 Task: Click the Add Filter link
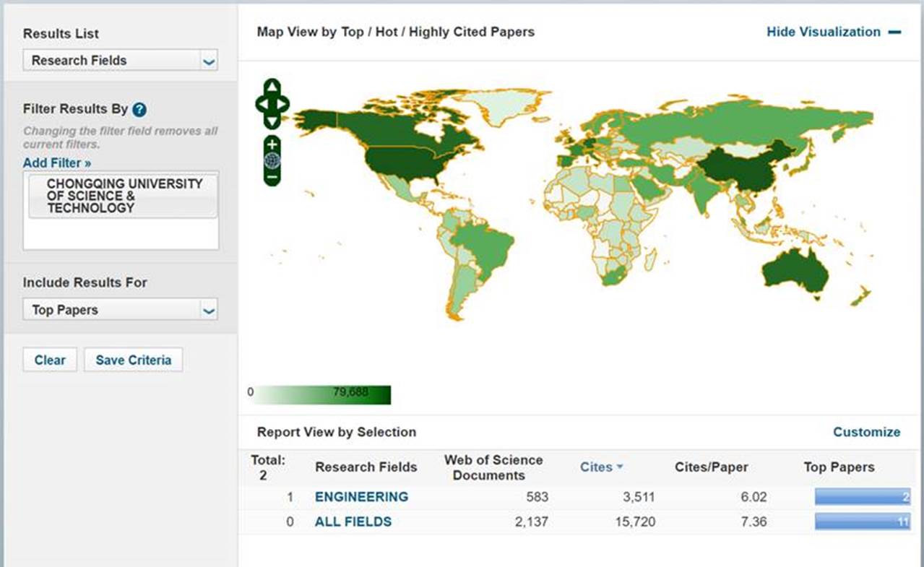coord(57,163)
